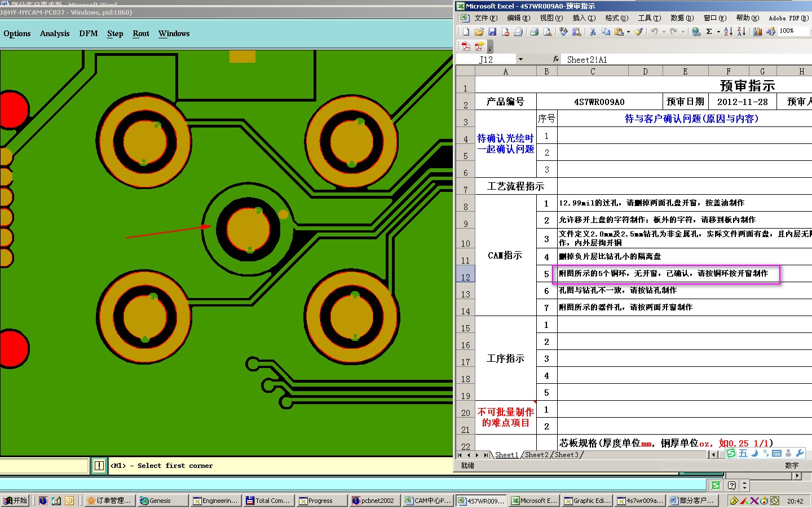Open the Analysis menu in Genesis
The image size is (812, 508).
(x=55, y=33)
